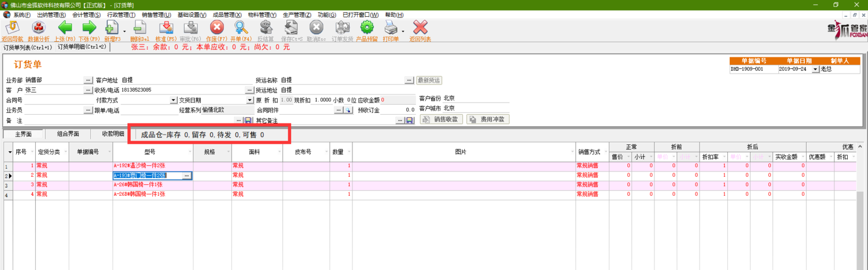The image size is (868, 270).
Task: Click the 返回导航 toolbar icon
Action: coord(12,28)
